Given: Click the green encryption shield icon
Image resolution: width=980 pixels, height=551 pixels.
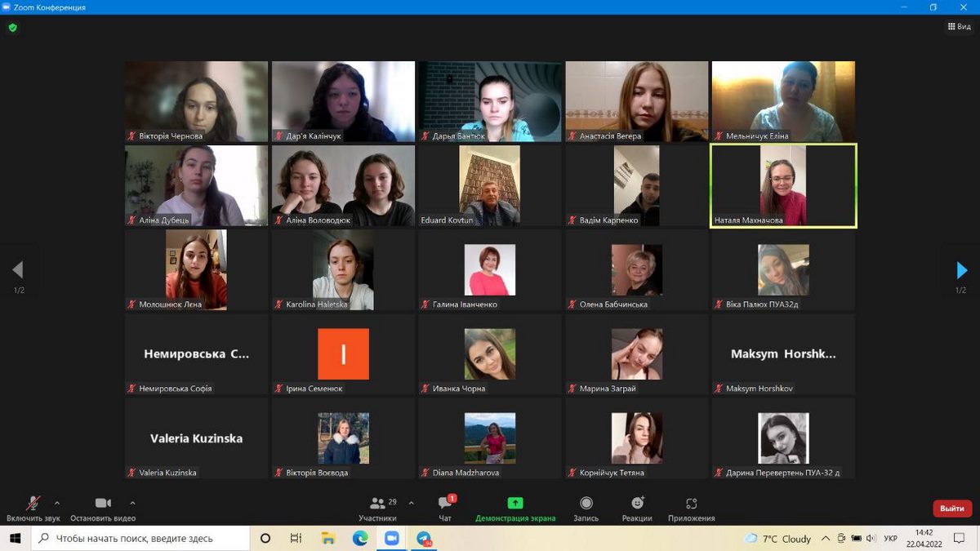Looking at the screenshot, I should pos(12,27).
